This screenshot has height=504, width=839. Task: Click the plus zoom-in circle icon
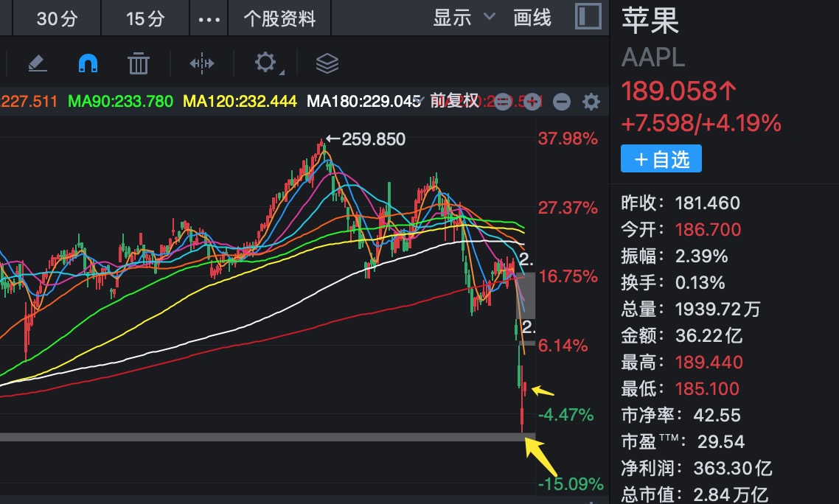pos(532,102)
